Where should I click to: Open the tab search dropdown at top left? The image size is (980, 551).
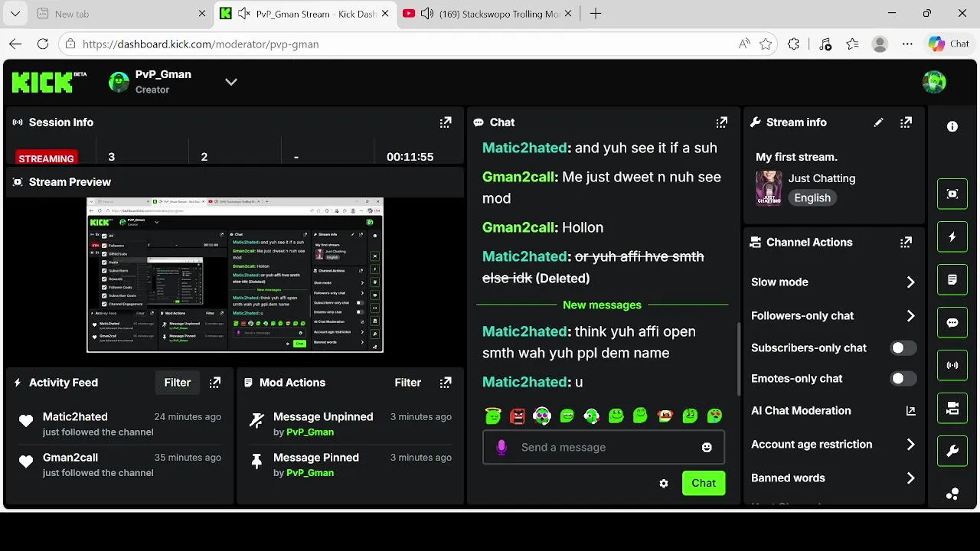pyautogui.click(x=15, y=14)
